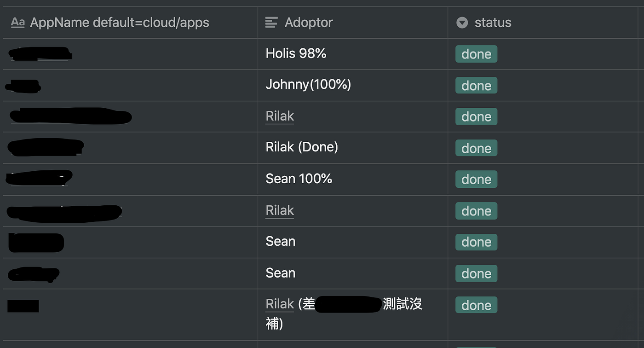Screen dimensions: 644x348
Task: Click the redacted app name in Holis row
Action: tap(40, 54)
